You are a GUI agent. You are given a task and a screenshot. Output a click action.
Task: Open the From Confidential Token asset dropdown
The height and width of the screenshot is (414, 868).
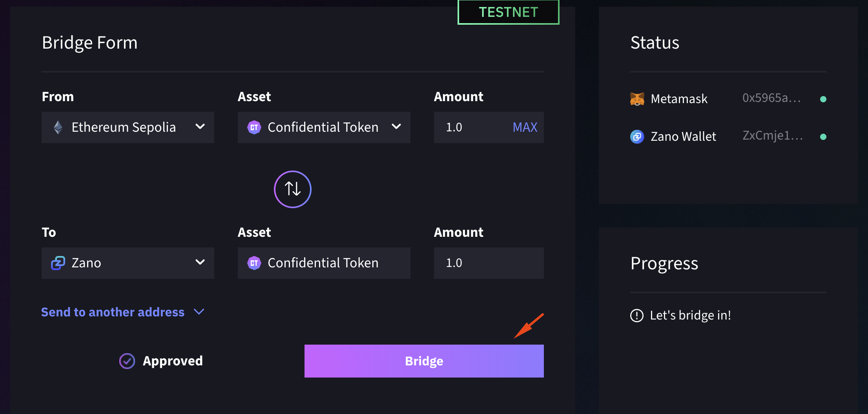324,127
